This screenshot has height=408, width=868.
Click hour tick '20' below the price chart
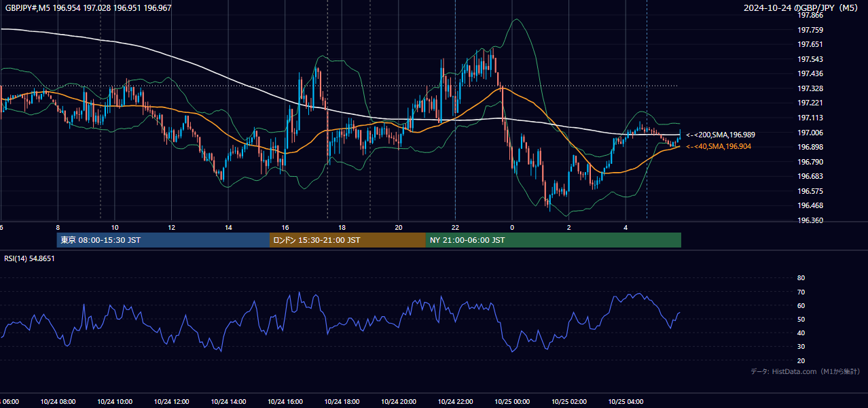[399, 228]
